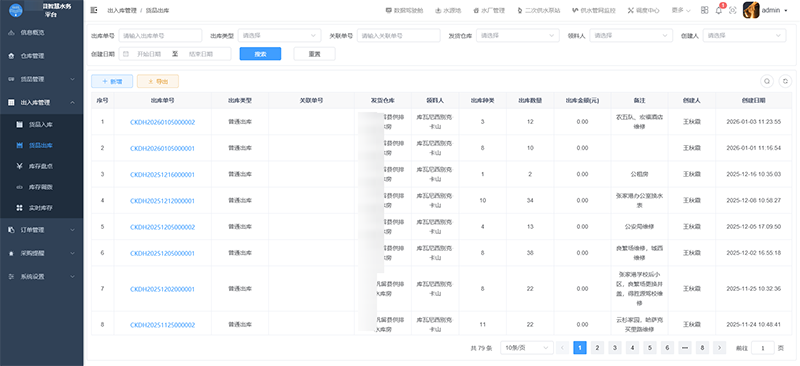
Task: Open 调度中心 in the top navigation
Action: [643, 10]
